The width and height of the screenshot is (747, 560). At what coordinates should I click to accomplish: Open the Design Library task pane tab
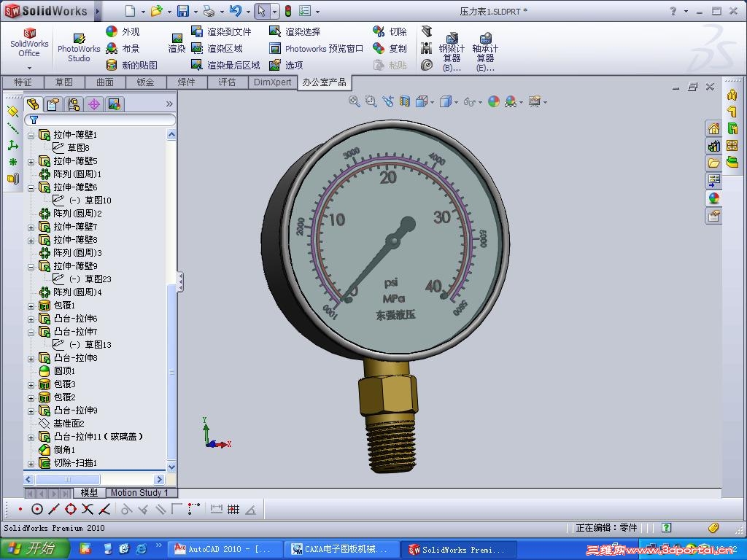click(713, 146)
